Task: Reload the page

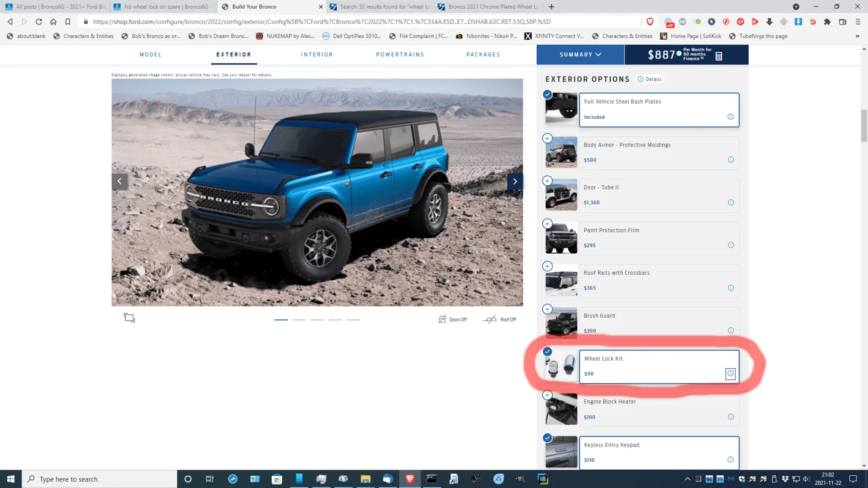Action: coord(39,21)
